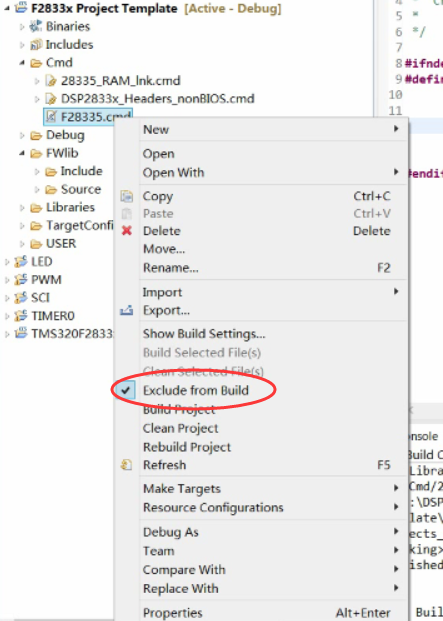
Task: Collapse the F2833x Project Template tree
Action: (x=7, y=9)
